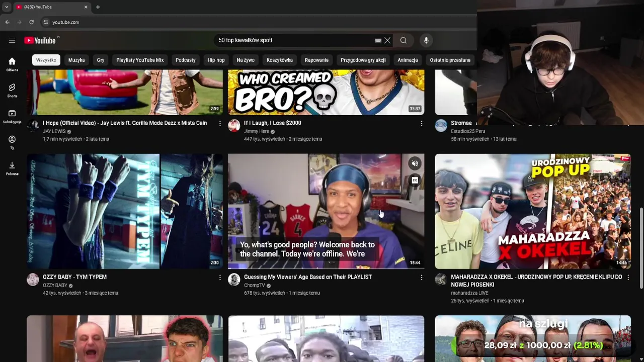The image size is (644, 362).
Task: Open Główna in the left sidebar
Action: coord(12,64)
